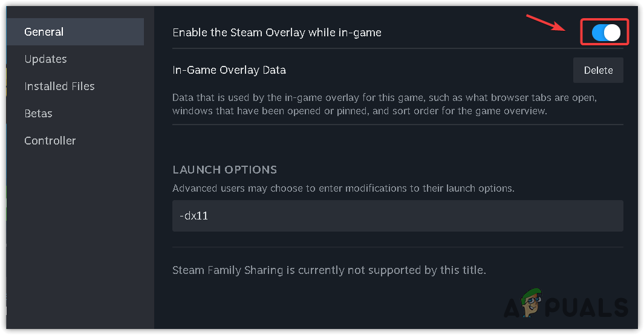Open the Controller tab
Screen dimensions: 644x335
pos(50,141)
